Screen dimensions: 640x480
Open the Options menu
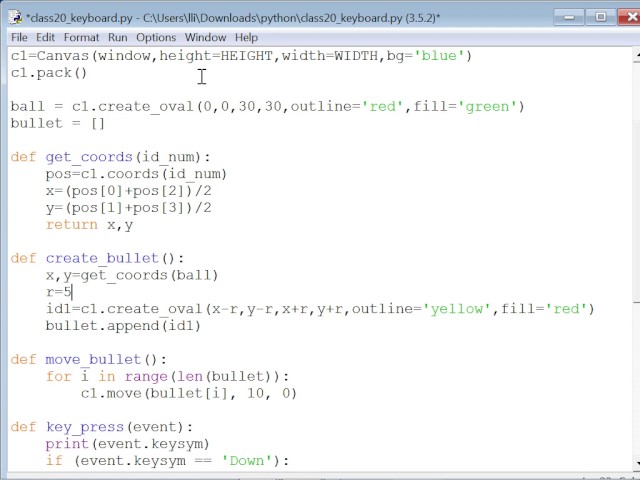tap(156, 38)
